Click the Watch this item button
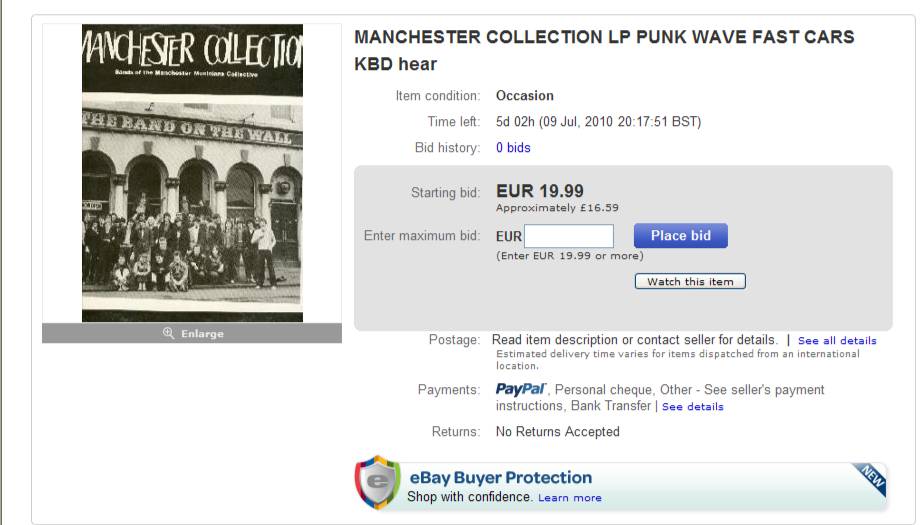 click(690, 282)
